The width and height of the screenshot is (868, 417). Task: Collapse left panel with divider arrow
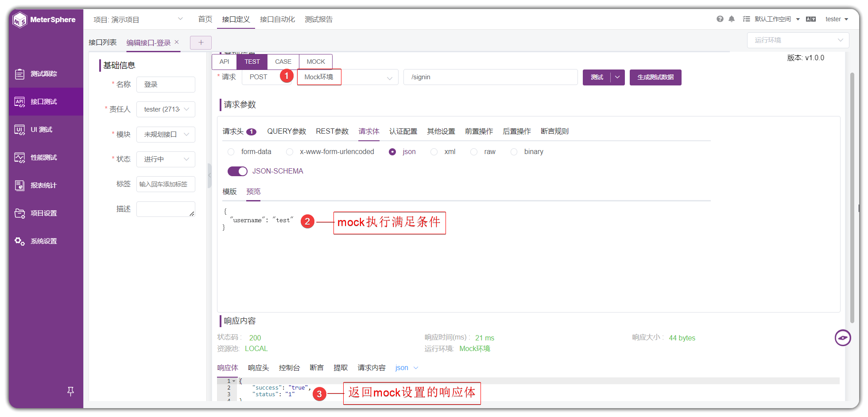click(209, 175)
